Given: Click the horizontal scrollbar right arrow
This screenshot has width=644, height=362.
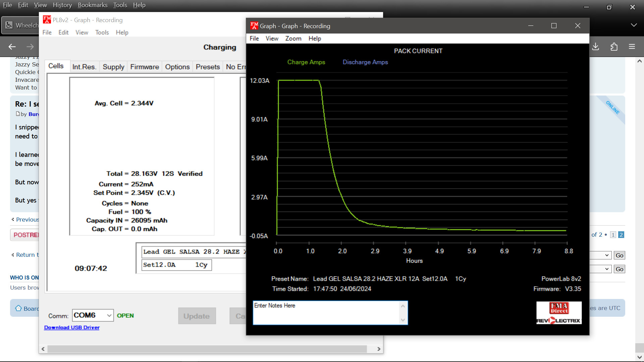Looking at the screenshot, I should click(x=379, y=349).
